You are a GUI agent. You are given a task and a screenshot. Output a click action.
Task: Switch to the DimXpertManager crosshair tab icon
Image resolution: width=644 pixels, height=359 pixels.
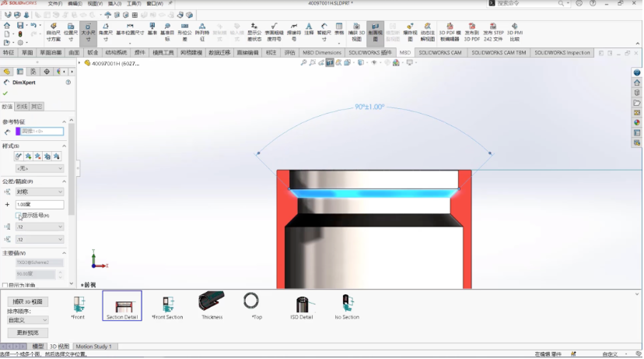coord(47,72)
